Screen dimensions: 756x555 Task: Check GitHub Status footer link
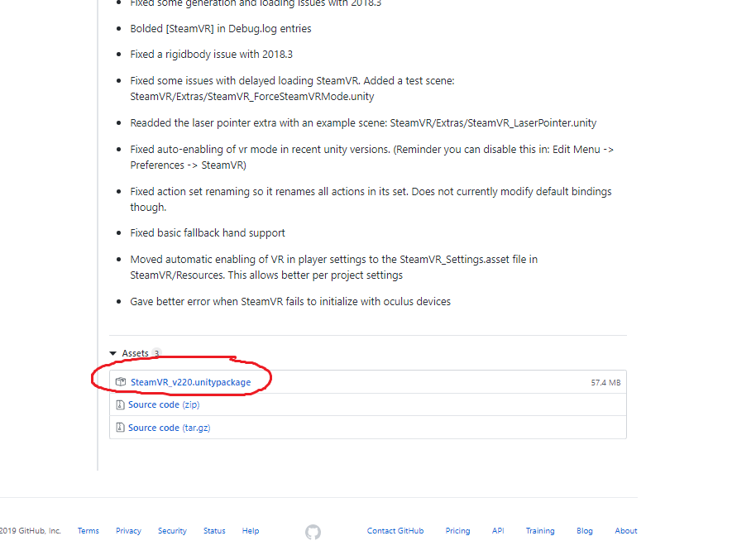214,530
